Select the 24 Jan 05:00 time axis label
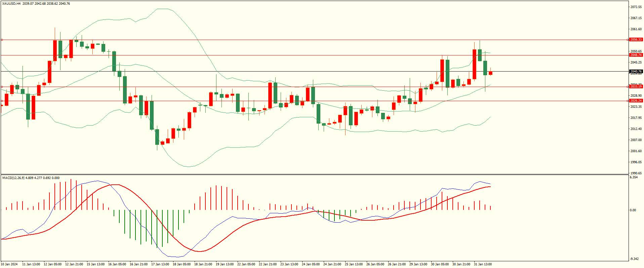This screenshot has height=268, width=644. pos(311,264)
